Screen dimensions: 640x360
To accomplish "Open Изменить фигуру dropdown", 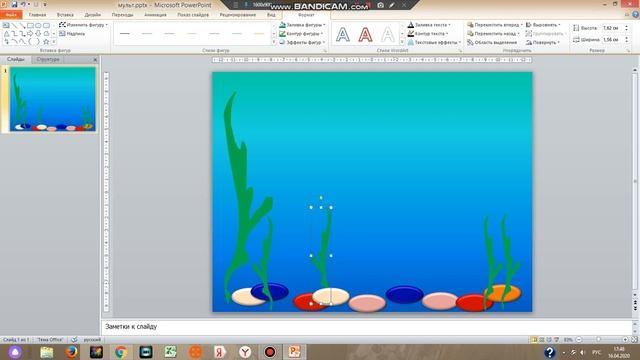I will [84, 25].
